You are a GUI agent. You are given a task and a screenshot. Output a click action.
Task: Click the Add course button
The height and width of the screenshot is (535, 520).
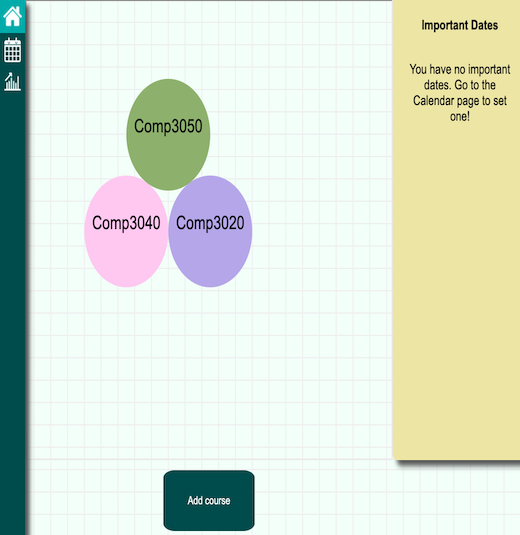209,500
